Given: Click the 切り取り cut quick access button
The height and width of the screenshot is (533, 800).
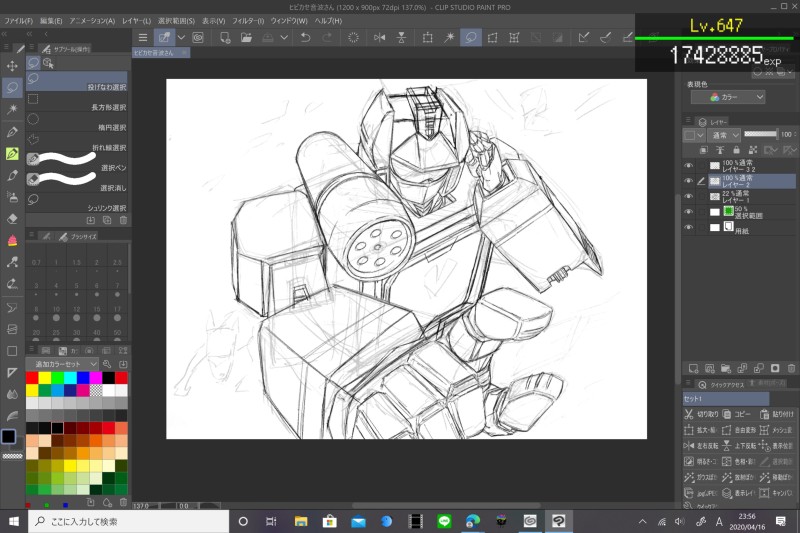Looking at the screenshot, I should pos(698,412).
